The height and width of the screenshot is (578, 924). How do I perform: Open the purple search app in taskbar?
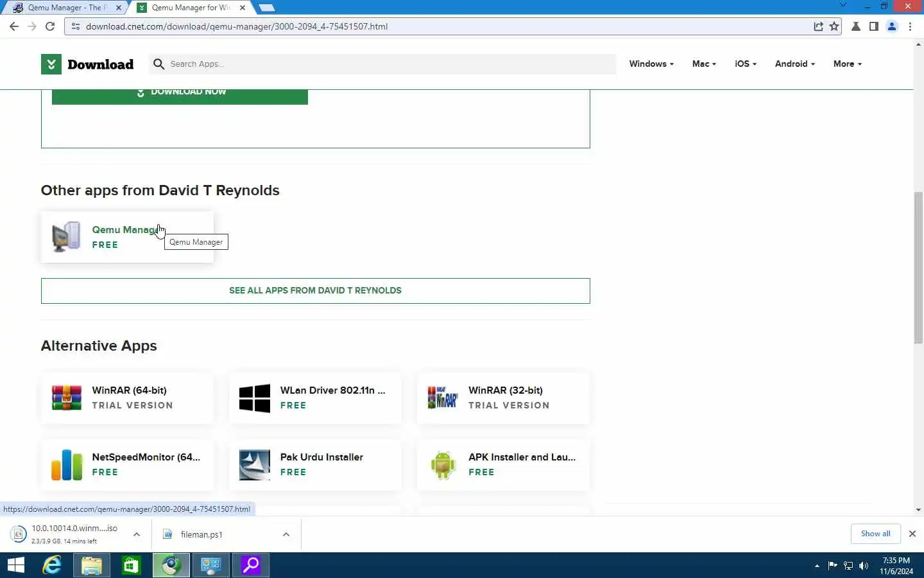click(x=251, y=565)
